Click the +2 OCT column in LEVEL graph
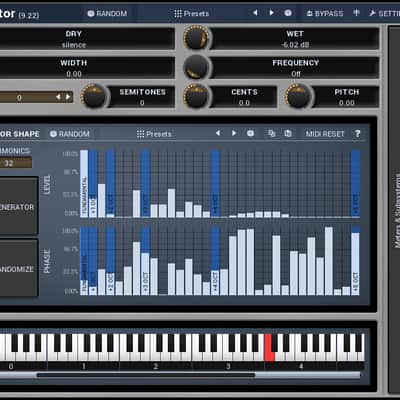 pos(110,184)
